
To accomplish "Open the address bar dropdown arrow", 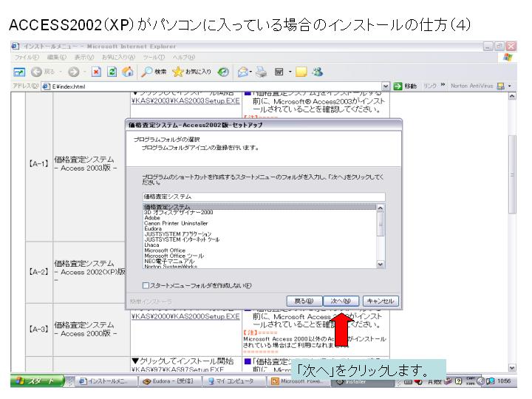I will tap(386, 86).
